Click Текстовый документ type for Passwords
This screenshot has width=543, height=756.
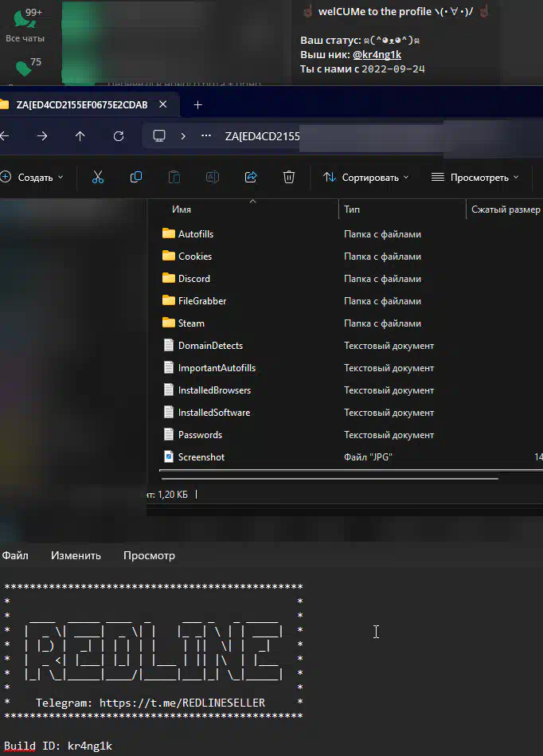click(x=389, y=434)
